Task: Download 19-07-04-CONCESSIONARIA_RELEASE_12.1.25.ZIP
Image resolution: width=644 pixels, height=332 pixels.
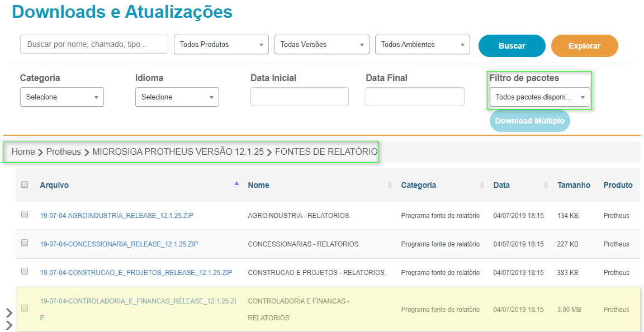Action: click(119, 244)
